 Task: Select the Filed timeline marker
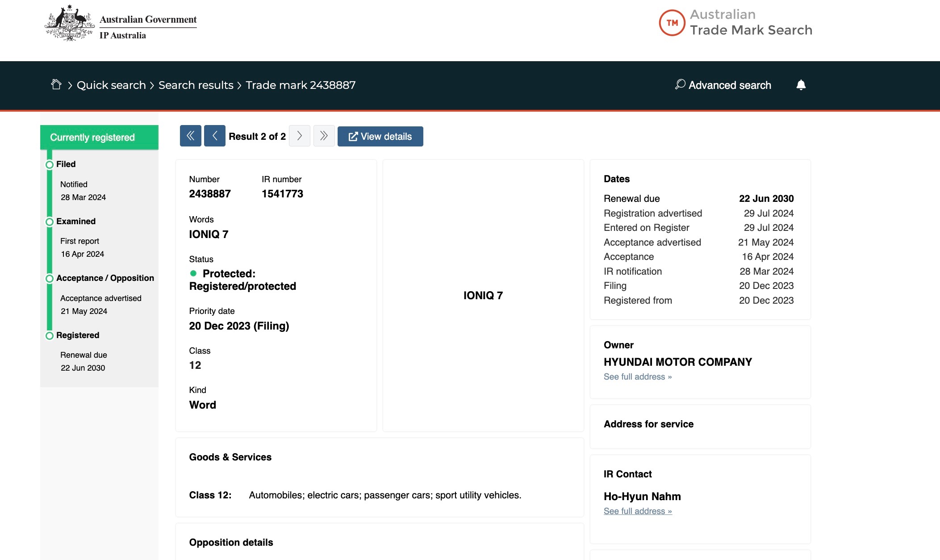pyautogui.click(x=50, y=164)
